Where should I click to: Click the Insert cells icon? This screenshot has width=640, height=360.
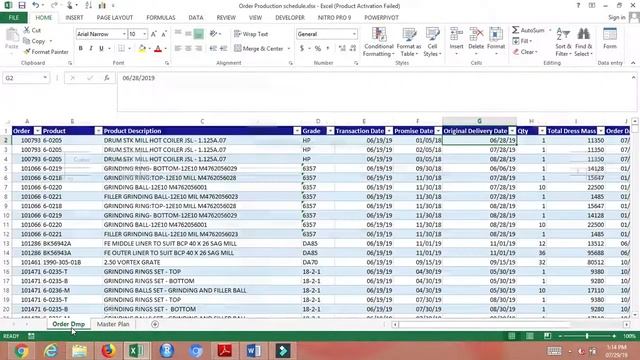(x=456, y=34)
